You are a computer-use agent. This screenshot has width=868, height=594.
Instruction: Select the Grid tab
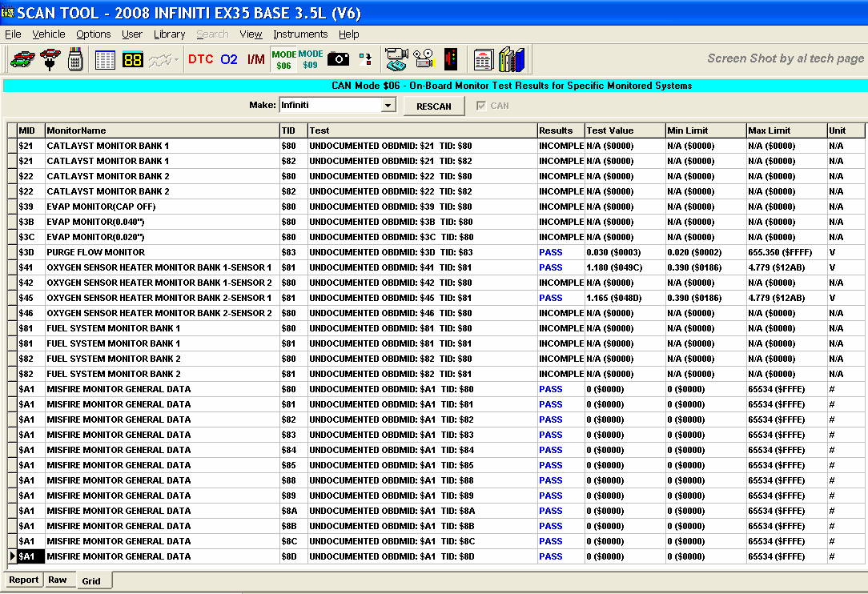click(91, 580)
